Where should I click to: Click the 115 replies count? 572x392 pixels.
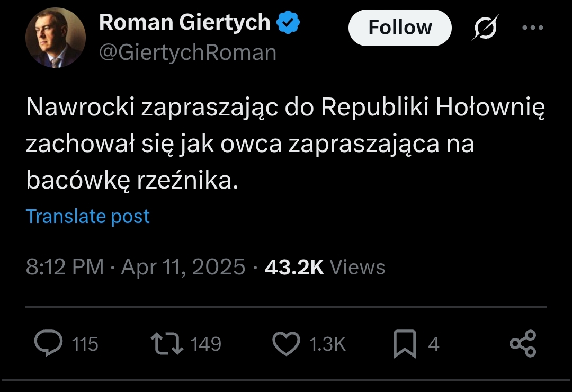[x=85, y=344]
